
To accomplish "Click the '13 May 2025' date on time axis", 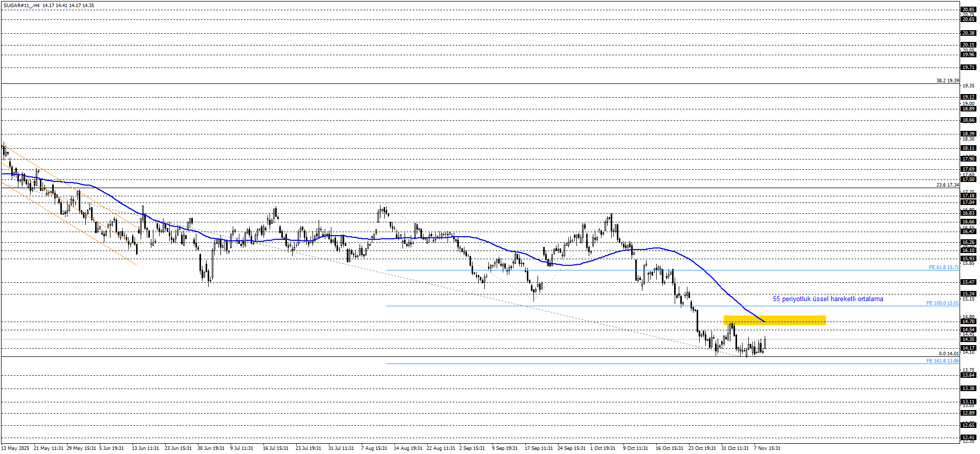I will (15, 448).
